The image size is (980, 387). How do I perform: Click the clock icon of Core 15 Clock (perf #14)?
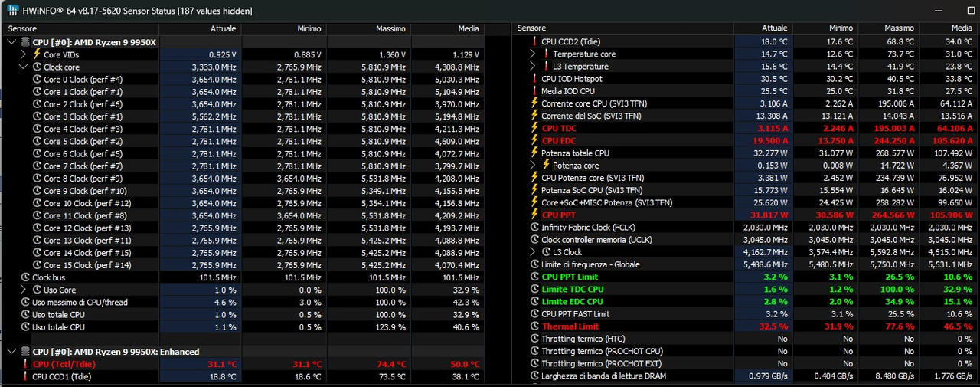(37, 265)
